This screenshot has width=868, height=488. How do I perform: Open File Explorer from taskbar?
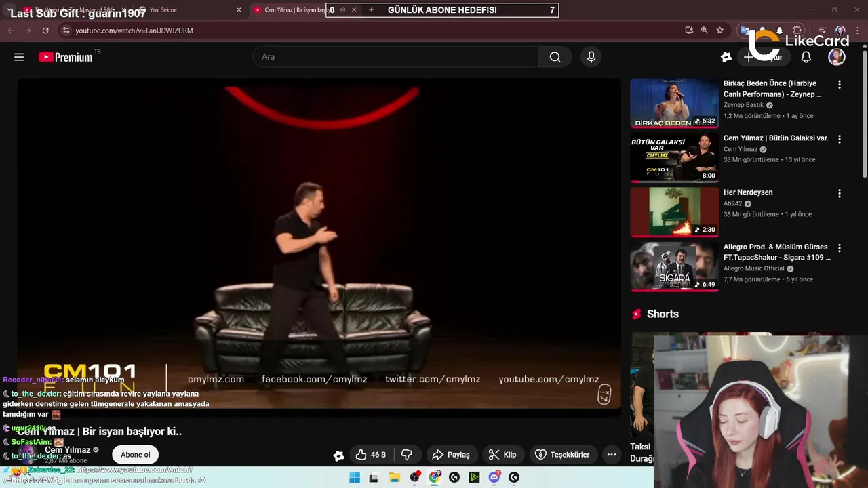coord(395,477)
